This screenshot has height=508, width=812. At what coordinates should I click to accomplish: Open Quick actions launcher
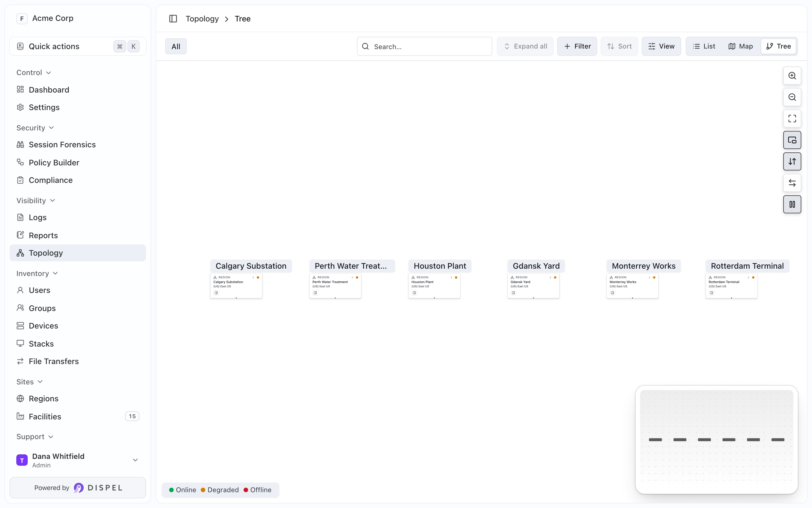pyautogui.click(x=78, y=46)
